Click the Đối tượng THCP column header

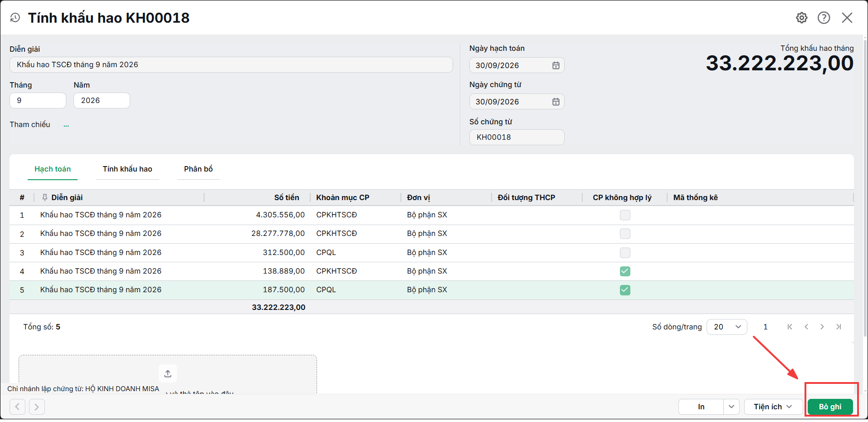tap(526, 197)
